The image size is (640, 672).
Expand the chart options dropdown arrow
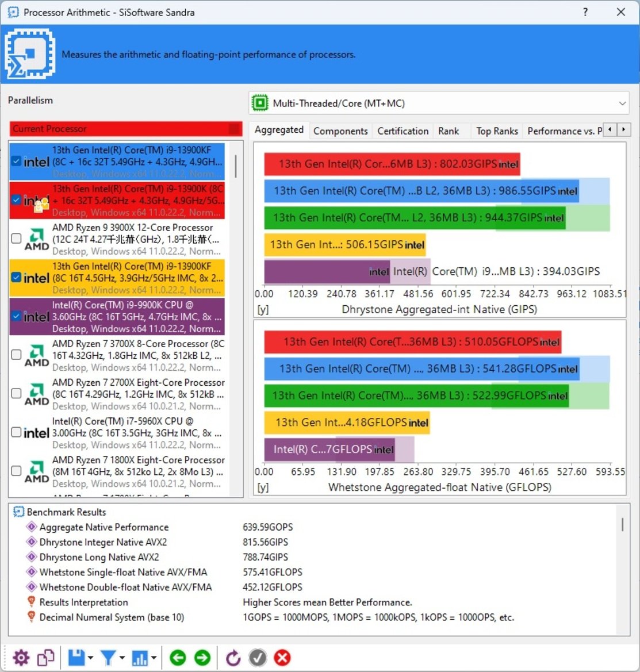tap(154, 658)
